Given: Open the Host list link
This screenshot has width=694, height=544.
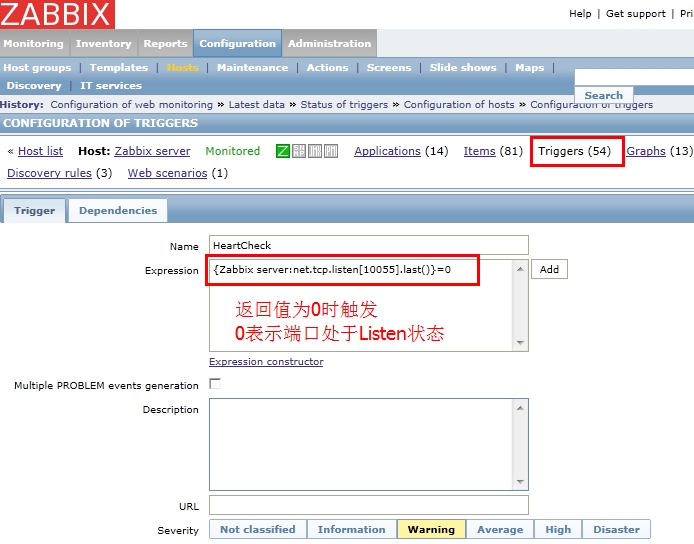Looking at the screenshot, I should (x=40, y=151).
